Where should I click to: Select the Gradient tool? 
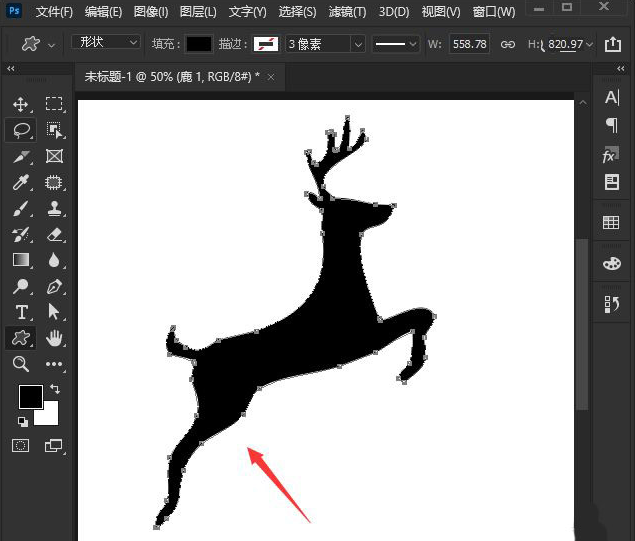tap(21, 260)
